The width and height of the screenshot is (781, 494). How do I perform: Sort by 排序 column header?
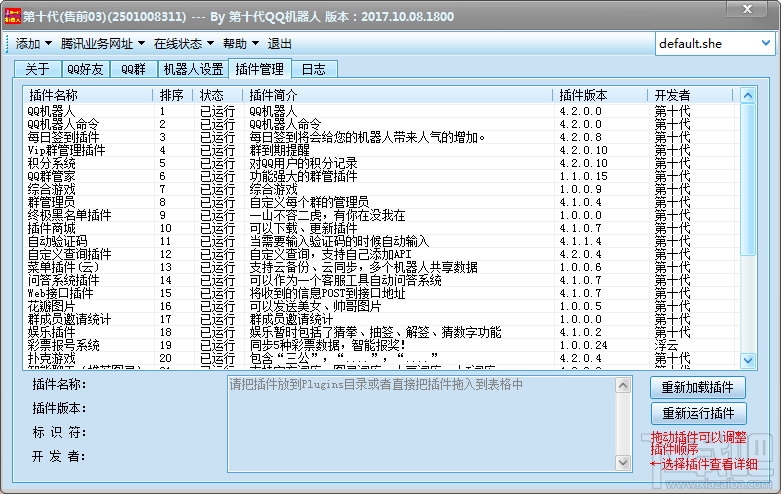tap(172, 95)
